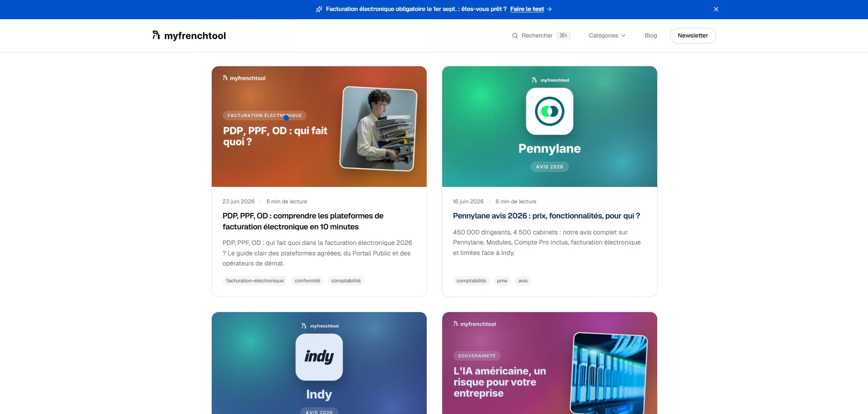
Task: Select the avis tag
Action: point(523,281)
